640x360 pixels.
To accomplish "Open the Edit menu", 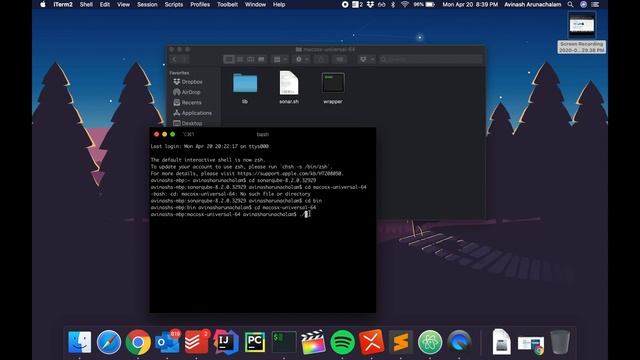I will click(x=105, y=4).
